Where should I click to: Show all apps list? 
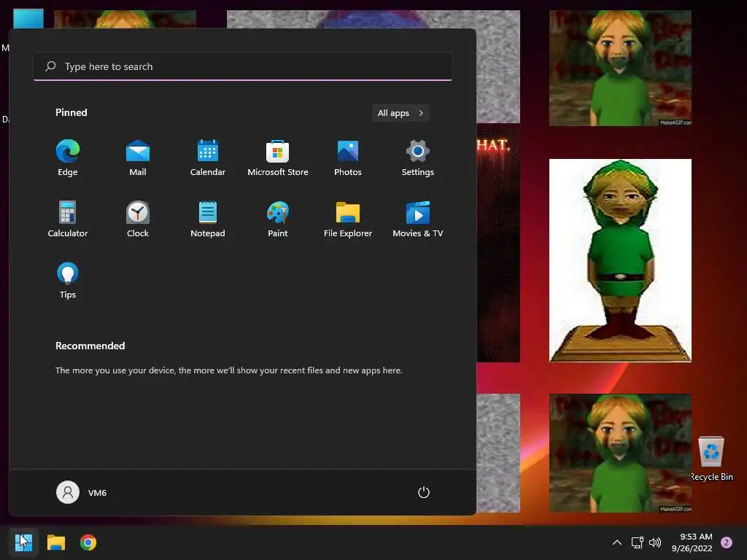pyautogui.click(x=400, y=113)
